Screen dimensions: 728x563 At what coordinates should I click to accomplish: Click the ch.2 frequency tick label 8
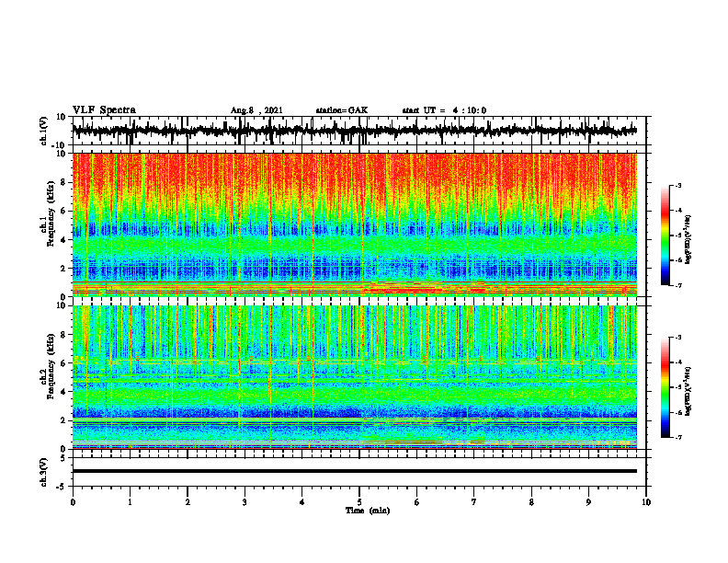coord(64,335)
